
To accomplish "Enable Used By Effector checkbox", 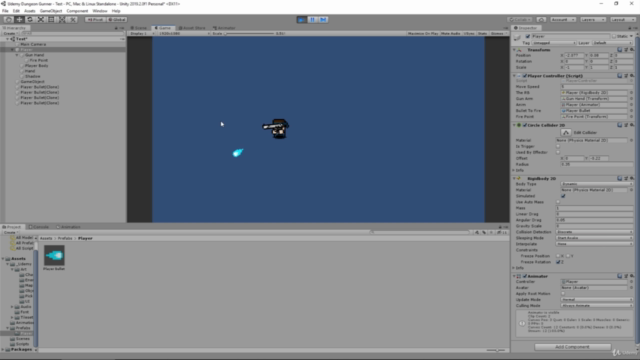I will (x=558, y=152).
